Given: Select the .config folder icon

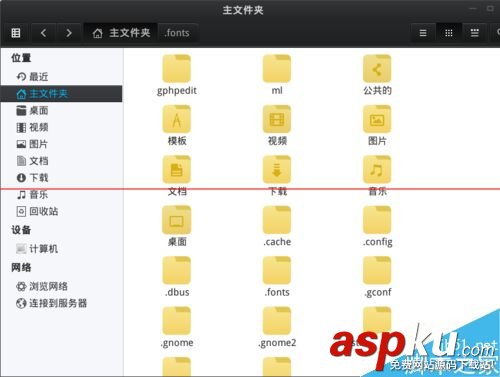Looking at the screenshot, I should 377,220.
